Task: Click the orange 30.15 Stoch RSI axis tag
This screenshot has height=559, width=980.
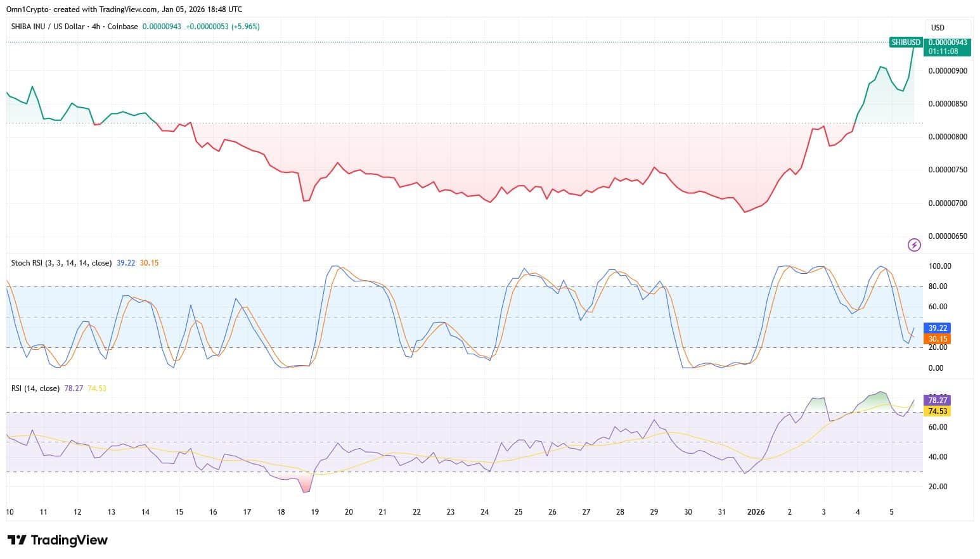Action: click(x=938, y=339)
